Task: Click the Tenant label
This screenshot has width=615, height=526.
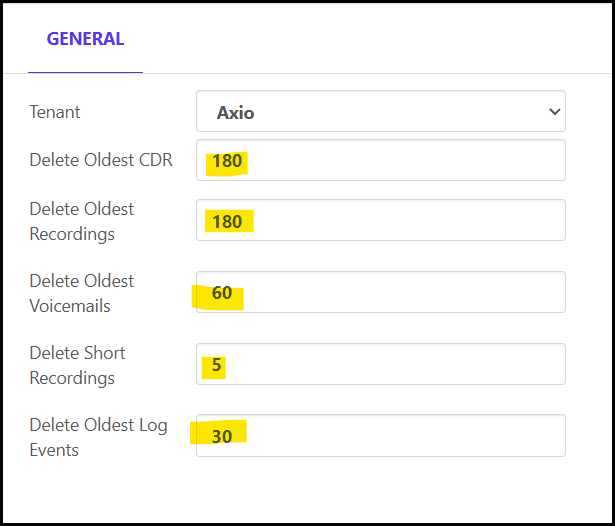Action: coord(55,112)
